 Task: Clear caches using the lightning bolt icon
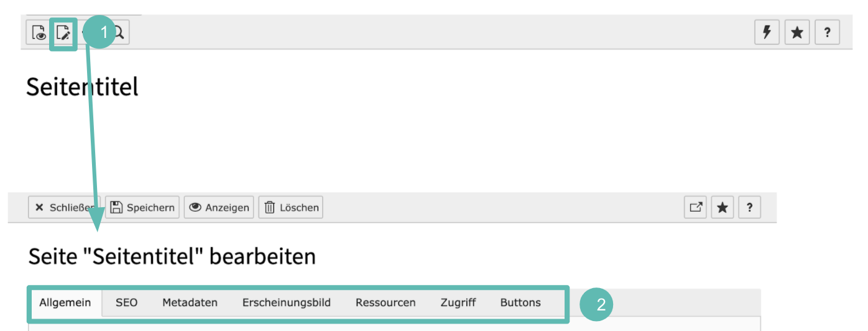click(767, 33)
